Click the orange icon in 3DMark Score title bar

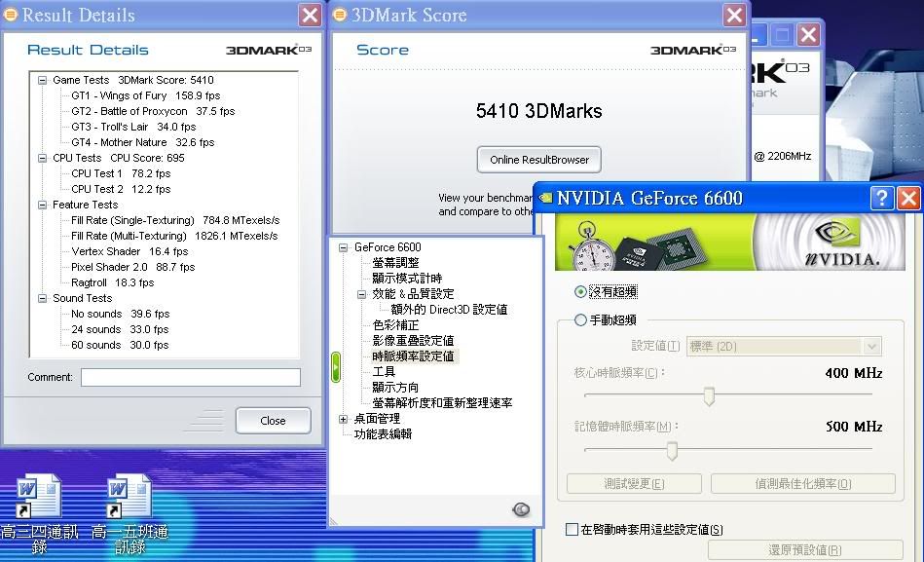(x=340, y=15)
